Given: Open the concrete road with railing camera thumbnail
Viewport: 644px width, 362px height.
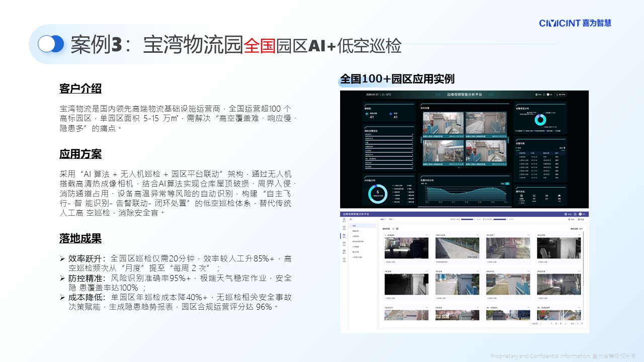Looking at the screenshot, I should tap(457, 248).
